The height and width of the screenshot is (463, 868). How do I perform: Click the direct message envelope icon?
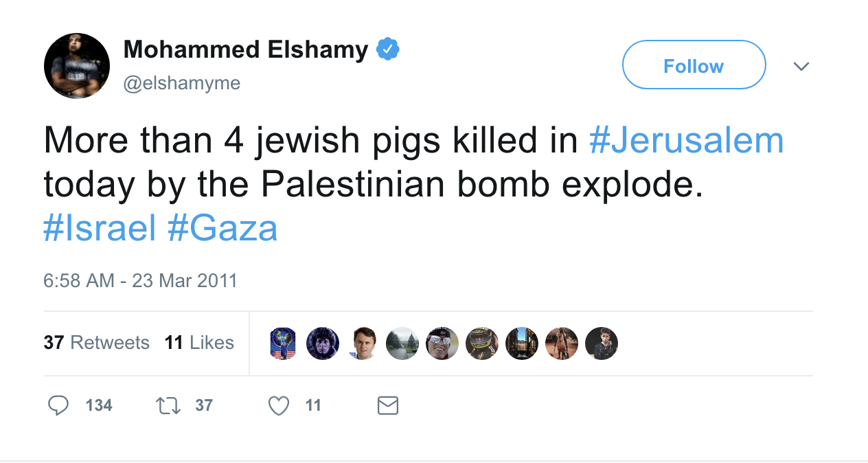point(387,405)
